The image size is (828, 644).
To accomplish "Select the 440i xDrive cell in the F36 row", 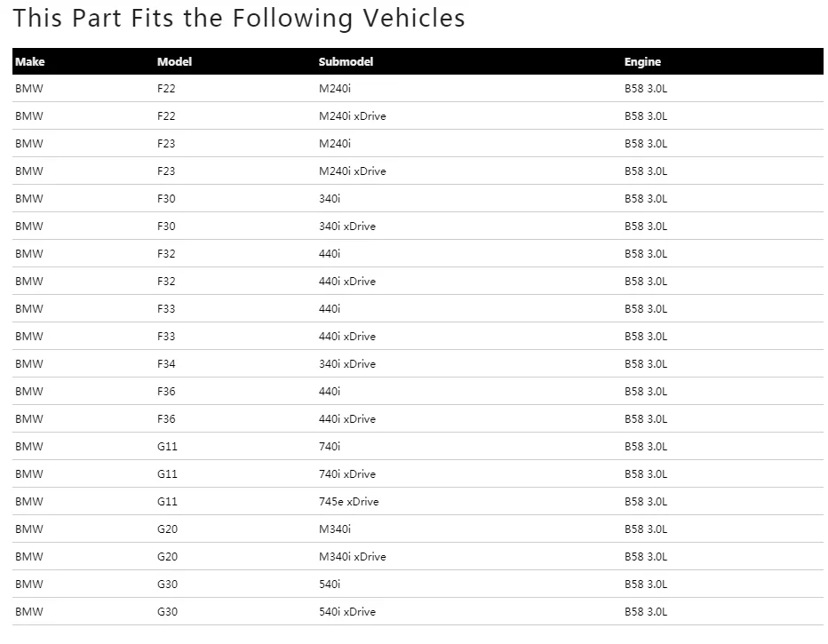I will click(x=346, y=419).
